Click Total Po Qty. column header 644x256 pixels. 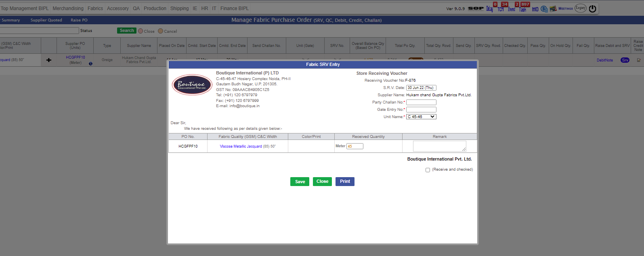(x=405, y=46)
